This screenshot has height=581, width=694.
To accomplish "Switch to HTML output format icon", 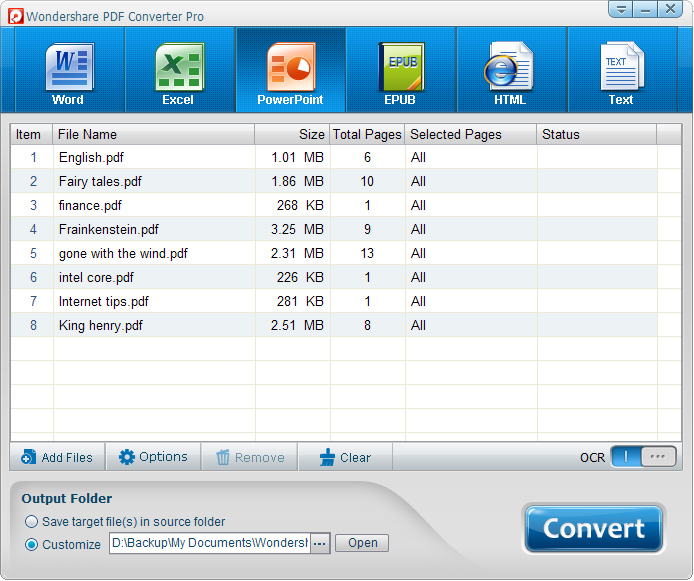I will point(510,71).
